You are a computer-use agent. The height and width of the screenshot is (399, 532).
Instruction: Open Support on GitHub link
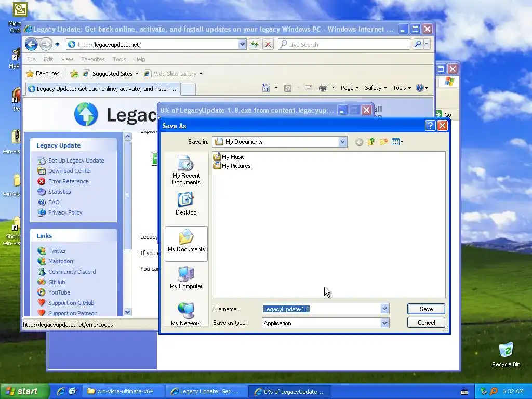[x=71, y=303]
